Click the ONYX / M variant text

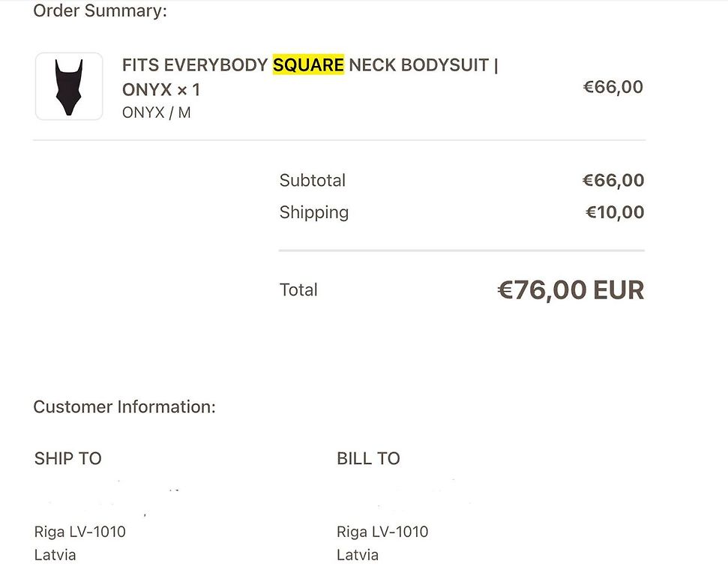pos(157,112)
